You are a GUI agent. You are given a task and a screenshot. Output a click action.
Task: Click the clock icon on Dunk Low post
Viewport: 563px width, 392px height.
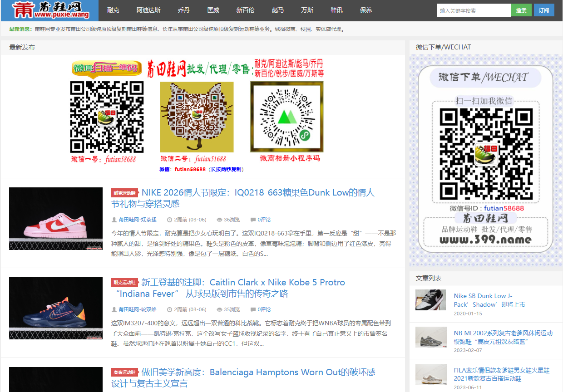(169, 220)
